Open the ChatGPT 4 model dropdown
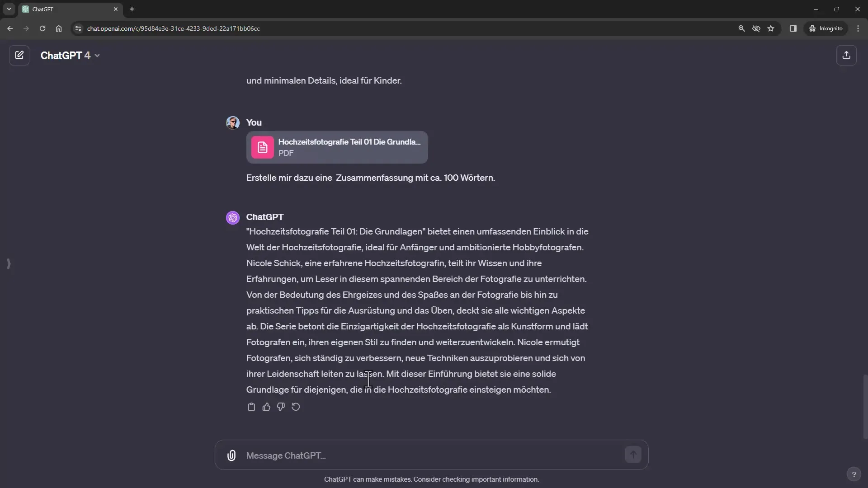 70,56
